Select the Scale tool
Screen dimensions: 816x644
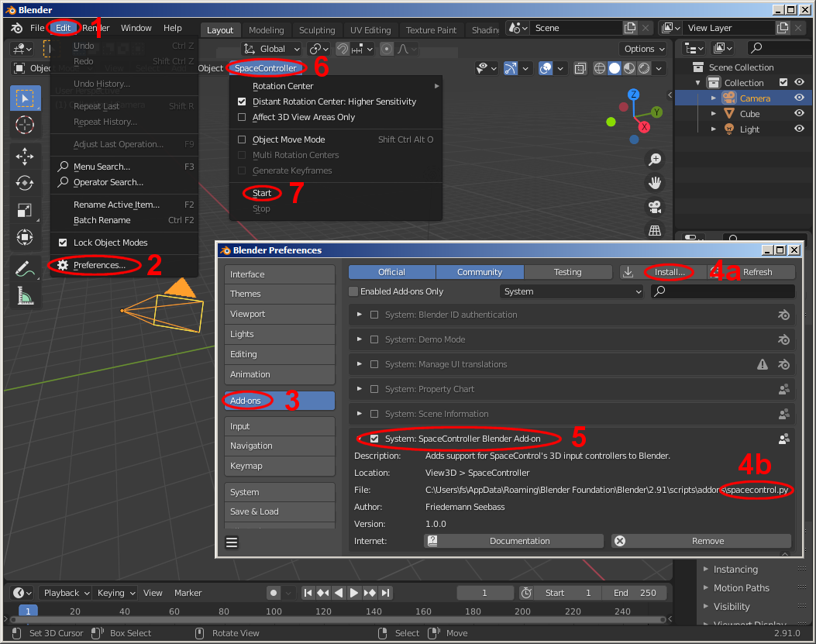[x=25, y=210]
